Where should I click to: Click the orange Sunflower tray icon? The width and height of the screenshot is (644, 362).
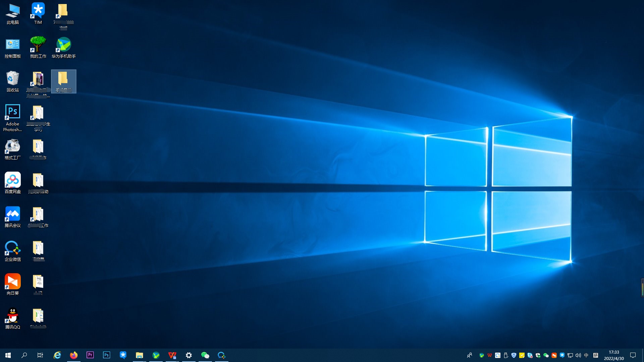pyautogui.click(x=554, y=355)
